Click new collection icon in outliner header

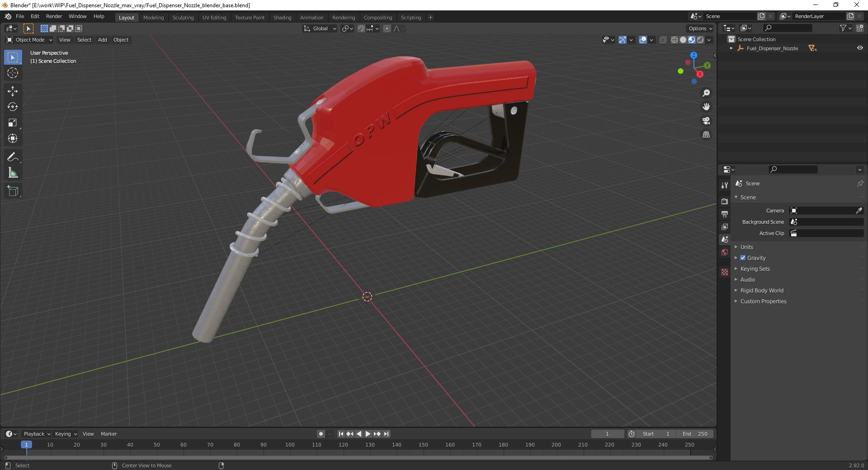(860, 28)
